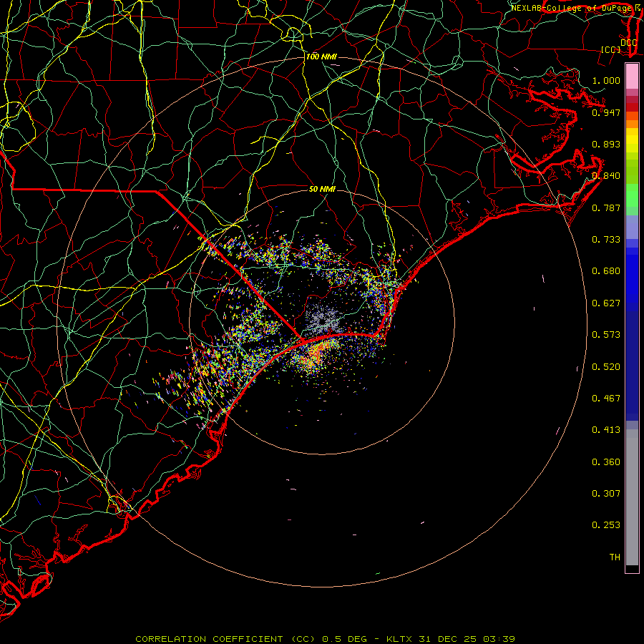Image resolution: width=644 pixels, height=644 pixels.
Task: Select the 0.253 scale value
Action: point(606,525)
